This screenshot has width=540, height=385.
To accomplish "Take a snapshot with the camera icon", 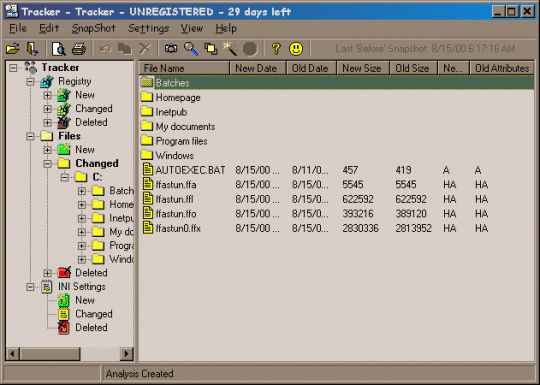I will click(171, 49).
